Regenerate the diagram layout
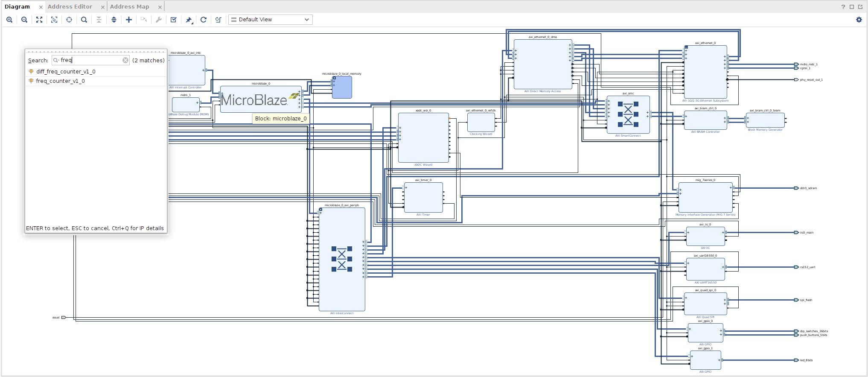Viewport: 868px width, 377px height. pos(204,20)
